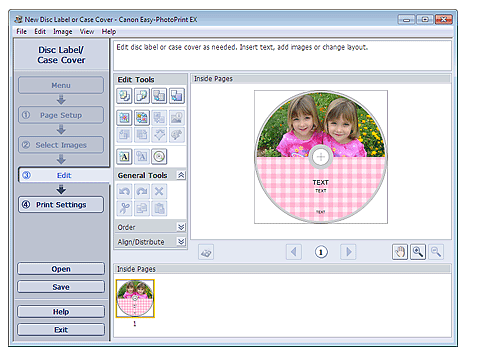483x360 pixels.
Task: Expand the Align/Distribute section
Action: pyautogui.click(x=181, y=241)
